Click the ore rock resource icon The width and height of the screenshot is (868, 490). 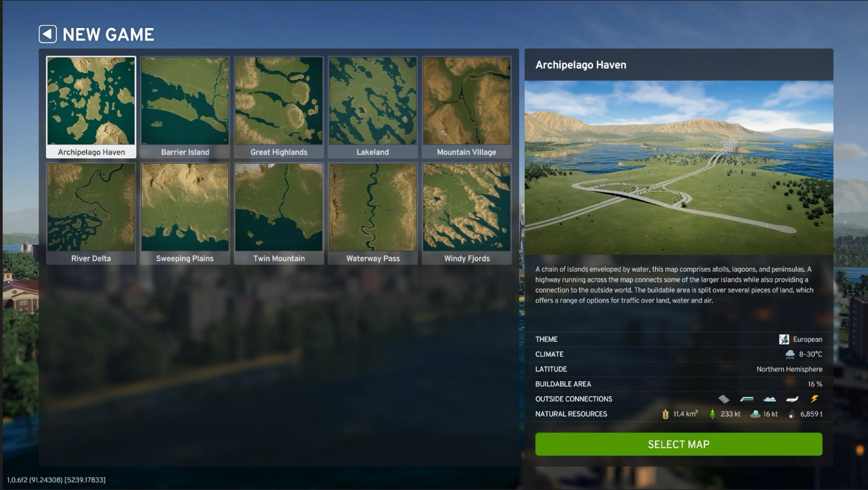pos(755,414)
